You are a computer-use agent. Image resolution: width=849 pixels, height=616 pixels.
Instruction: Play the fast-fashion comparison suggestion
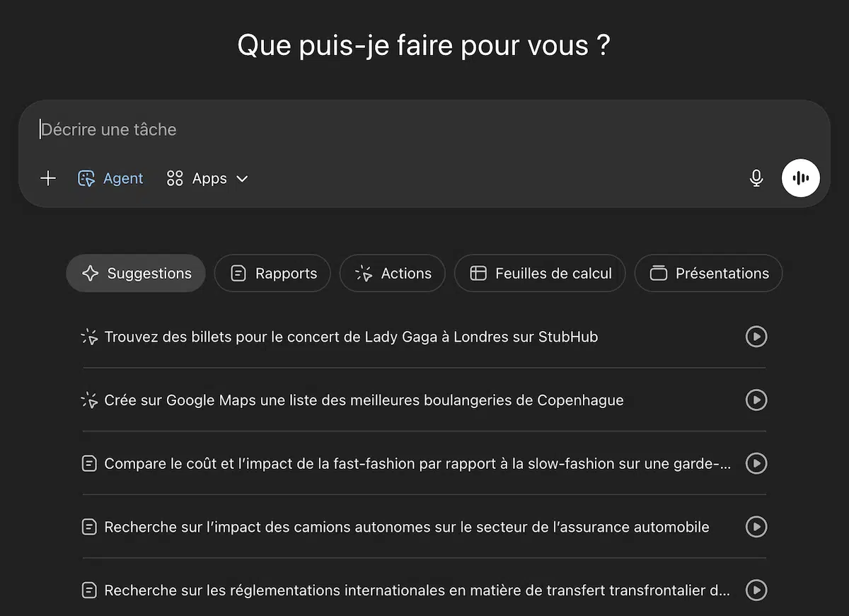click(756, 463)
